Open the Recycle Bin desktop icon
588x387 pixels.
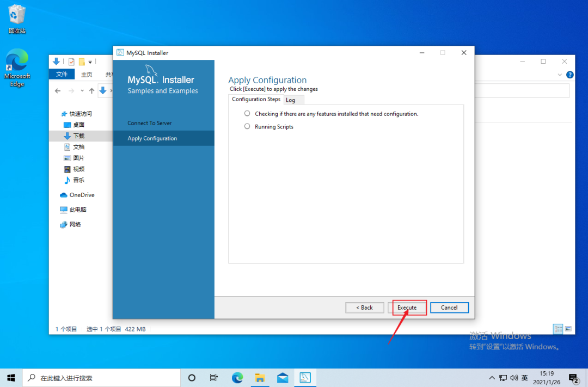point(17,19)
